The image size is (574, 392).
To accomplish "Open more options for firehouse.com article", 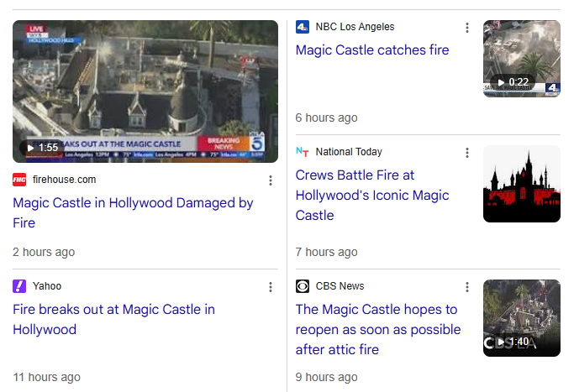I will click(271, 180).
